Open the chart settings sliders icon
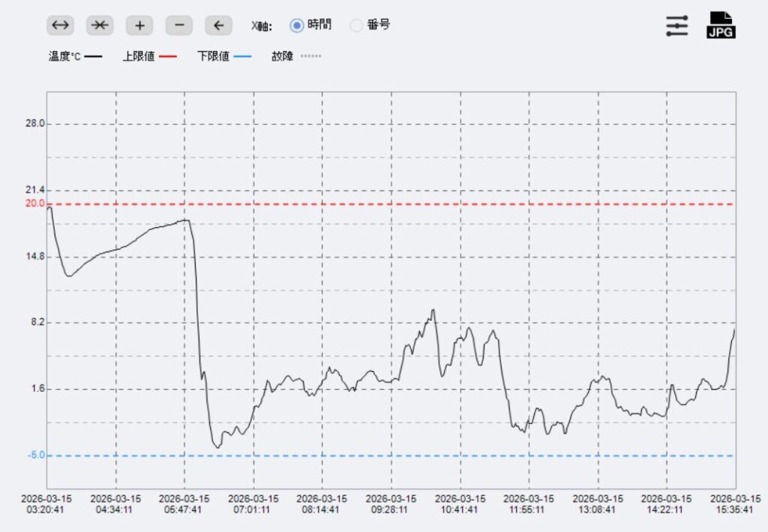Image resolution: width=768 pixels, height=532 pixels. [676, 25]
